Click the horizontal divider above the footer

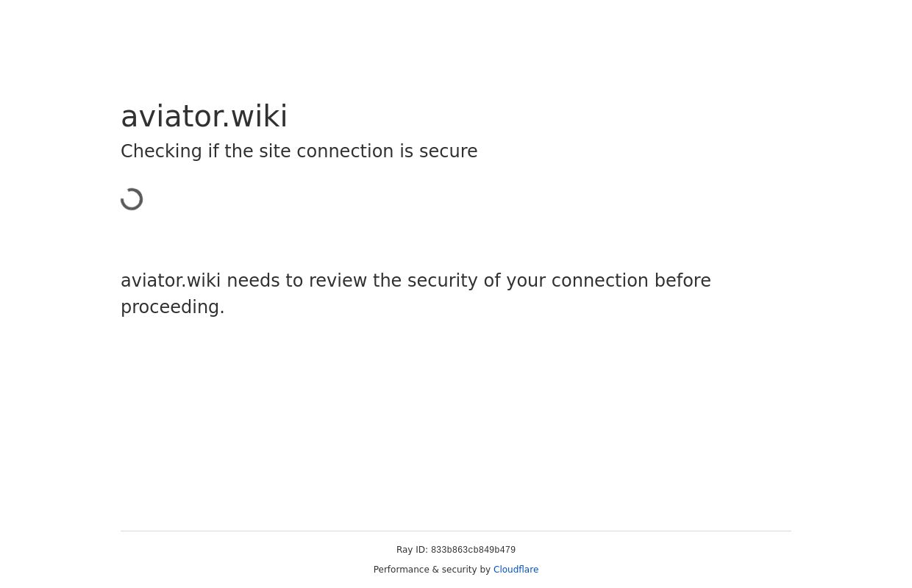click(x=456, y=531)
